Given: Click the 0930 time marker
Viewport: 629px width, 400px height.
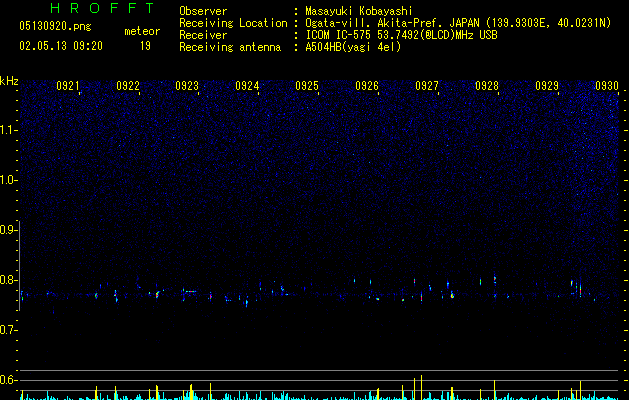Looking at the screenshot, I should [607, 86].
